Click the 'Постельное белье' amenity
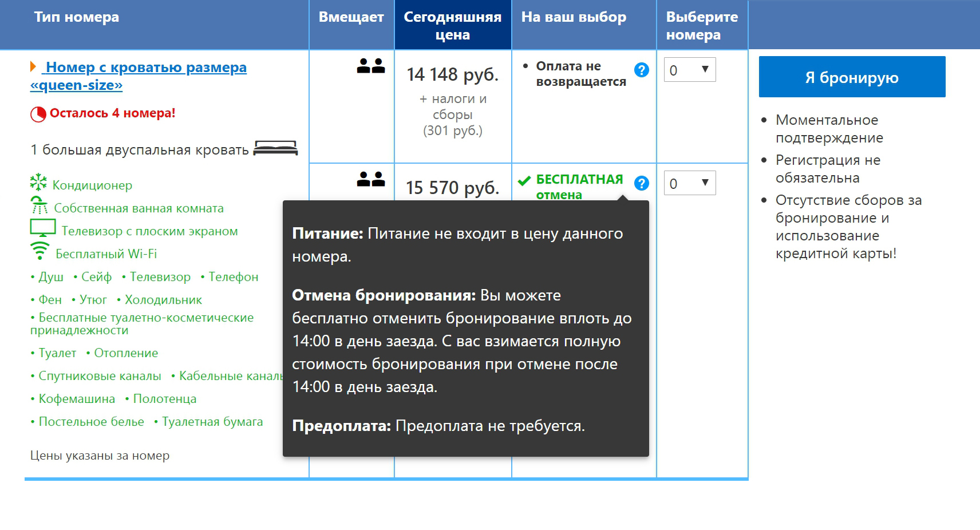The image size is (980, 530). pyautogui.click(x=91, y=422)
